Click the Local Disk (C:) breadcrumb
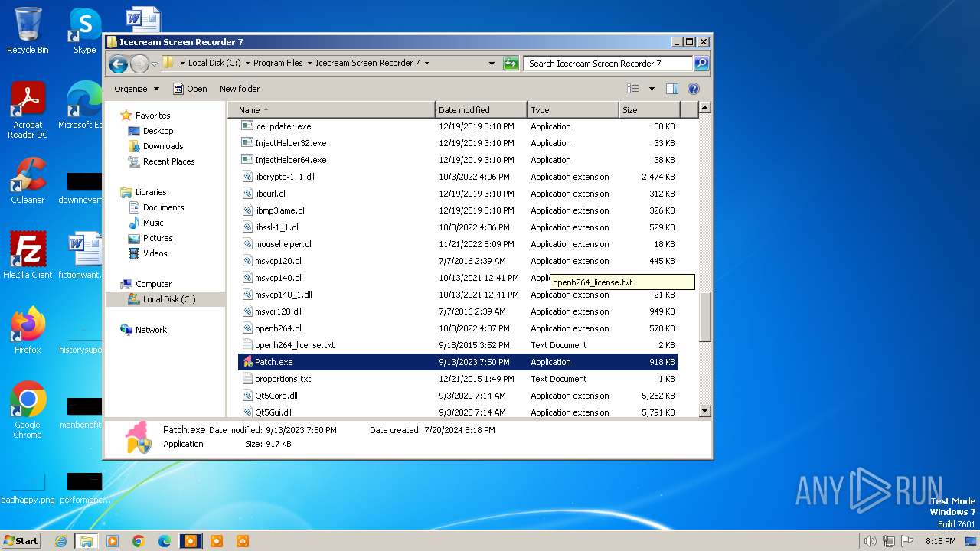 [214, 64]
